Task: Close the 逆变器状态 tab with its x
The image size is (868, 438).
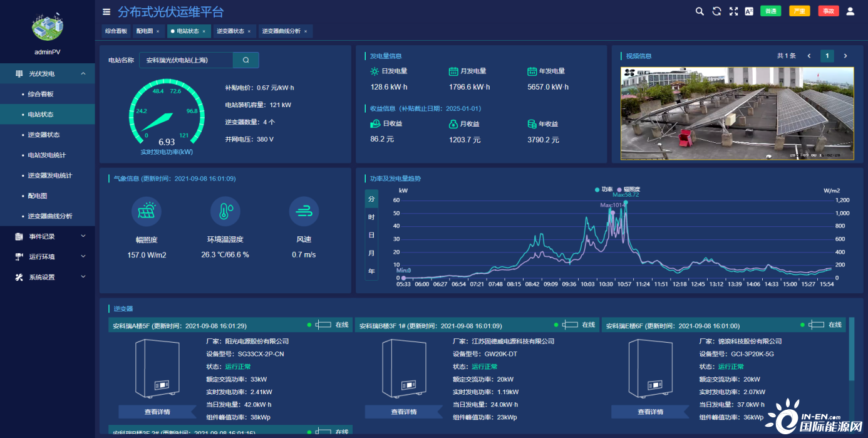Action: click(249, 31)
